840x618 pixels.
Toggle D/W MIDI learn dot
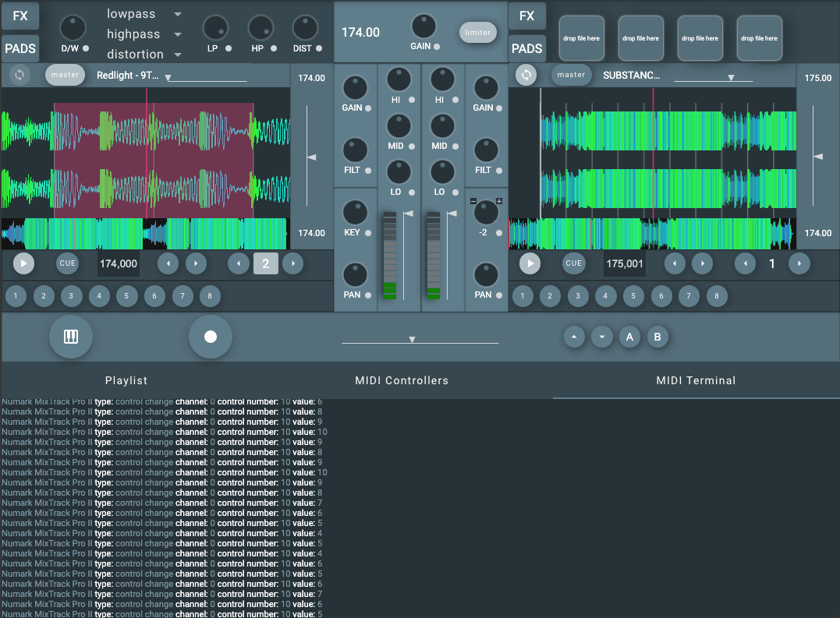click(x=86, y=48)
